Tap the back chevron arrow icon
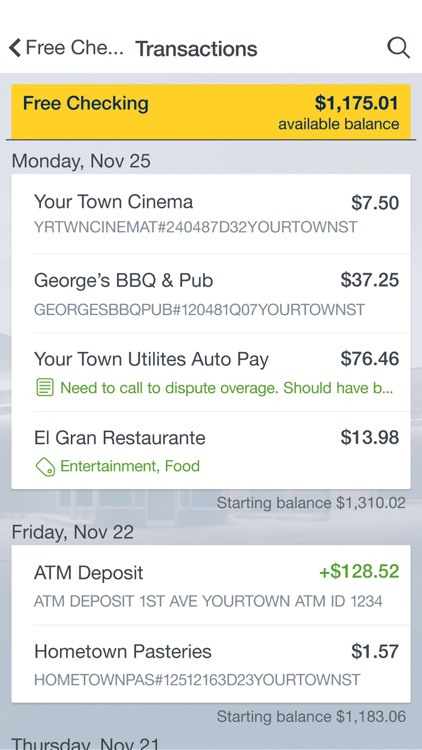The width and height of the screenshot is (422, 750). tap(15, 48)
